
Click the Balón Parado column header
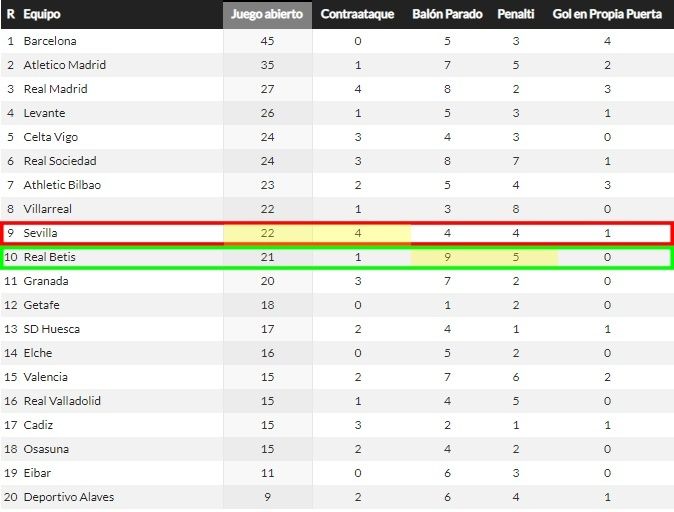point(447,15)
